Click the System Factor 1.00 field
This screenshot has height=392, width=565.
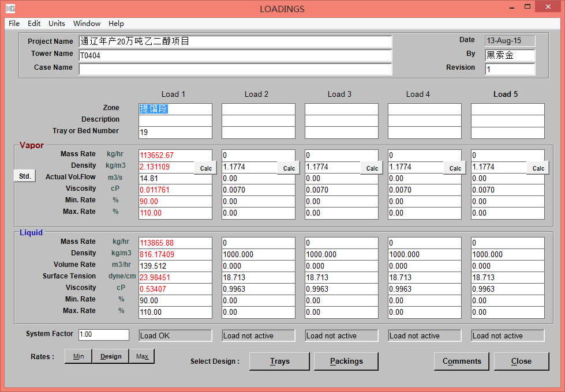(x=104, y=334)
